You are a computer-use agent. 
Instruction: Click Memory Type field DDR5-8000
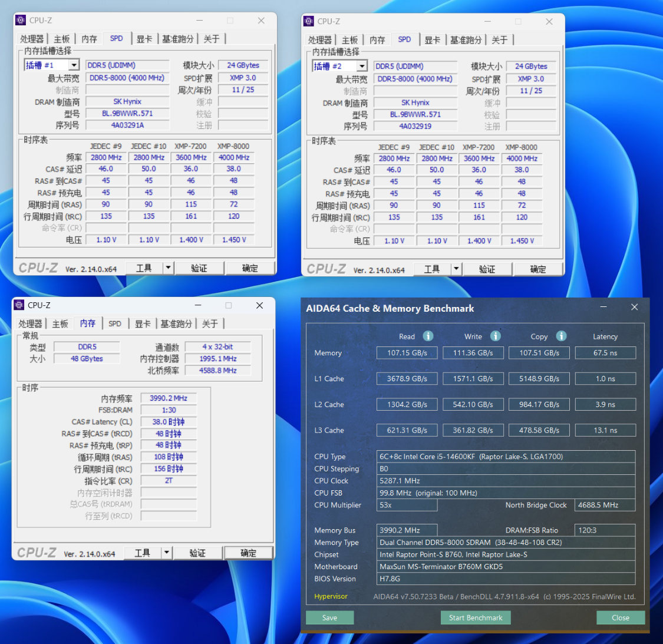click(x=506, y=542)
